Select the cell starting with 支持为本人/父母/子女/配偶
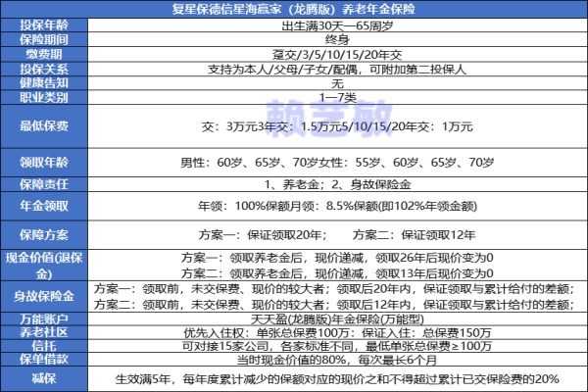The width and height of the screenshot is (588, 392). (x=337, y=70)
